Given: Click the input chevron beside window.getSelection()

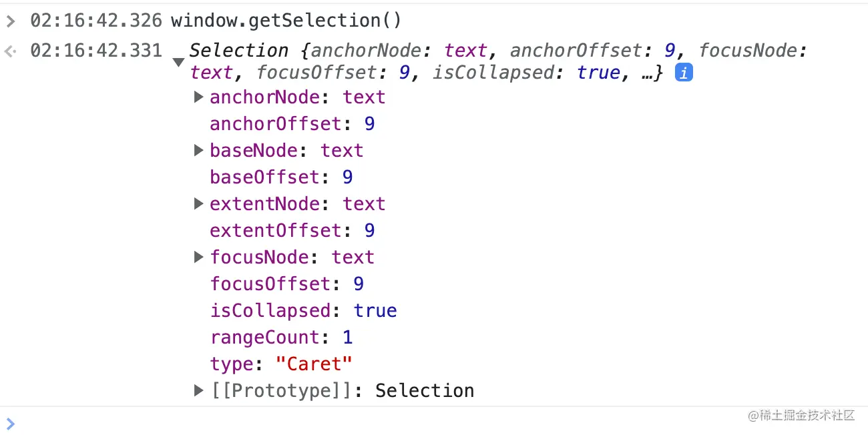Looking at the screenshot, I should click(x=10, y=21).
